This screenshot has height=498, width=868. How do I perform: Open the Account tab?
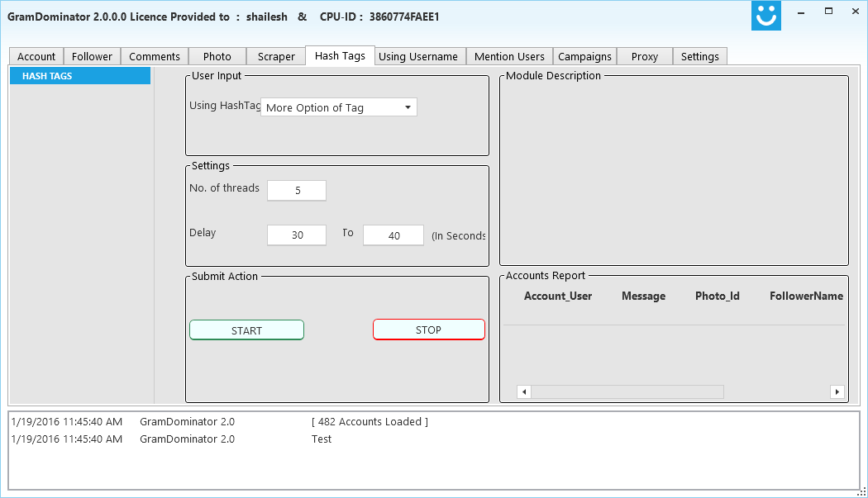coord(36,56)
